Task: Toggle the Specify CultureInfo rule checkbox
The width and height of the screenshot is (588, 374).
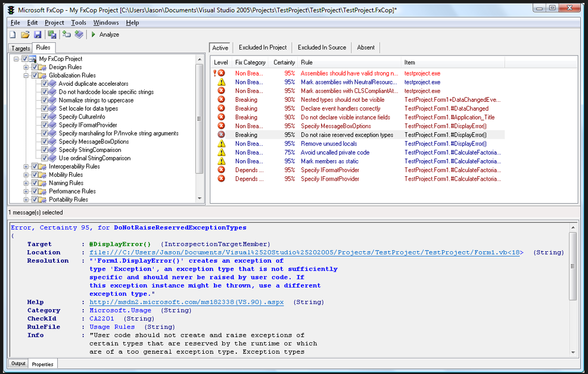Action: (x=45, y=117)
